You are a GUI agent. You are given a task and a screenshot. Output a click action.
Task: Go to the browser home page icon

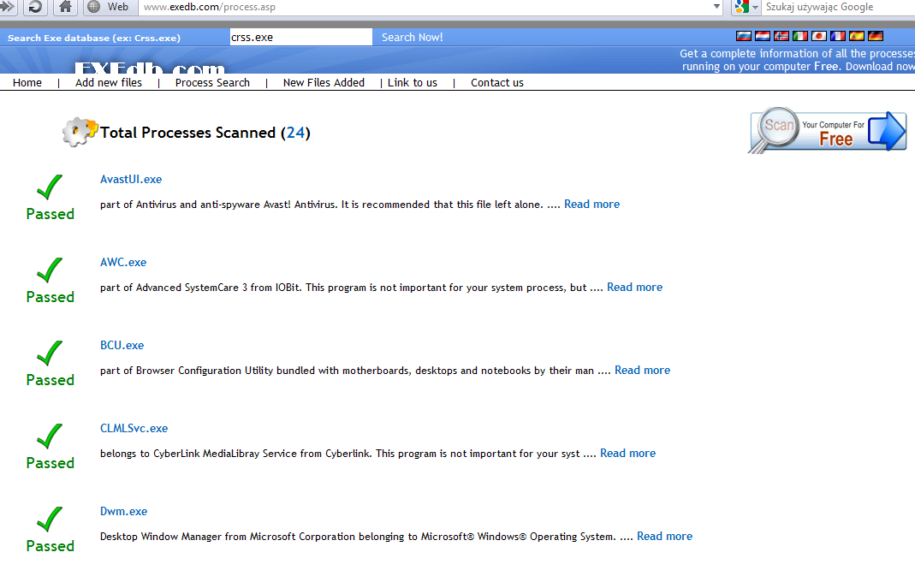tap(65, 7)
